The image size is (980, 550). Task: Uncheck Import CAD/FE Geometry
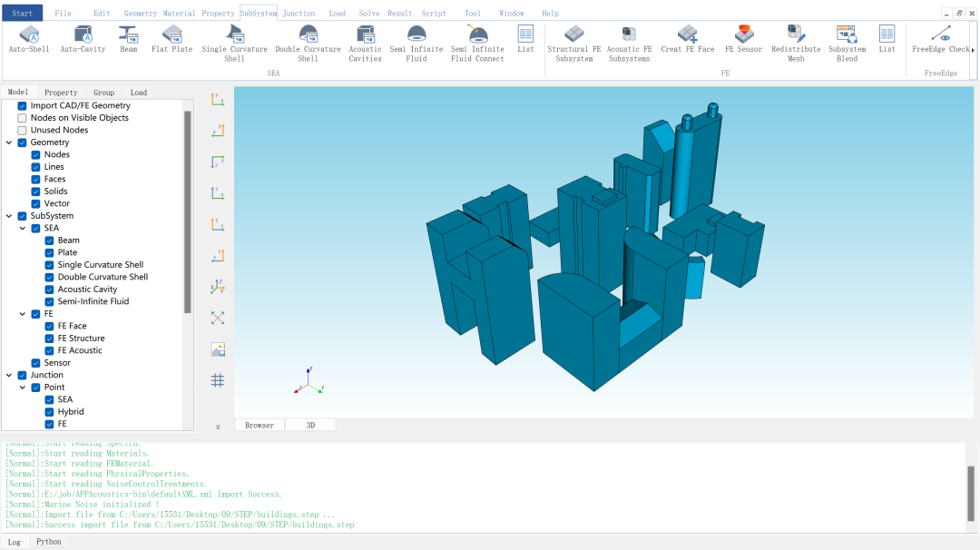click(22, 105)
